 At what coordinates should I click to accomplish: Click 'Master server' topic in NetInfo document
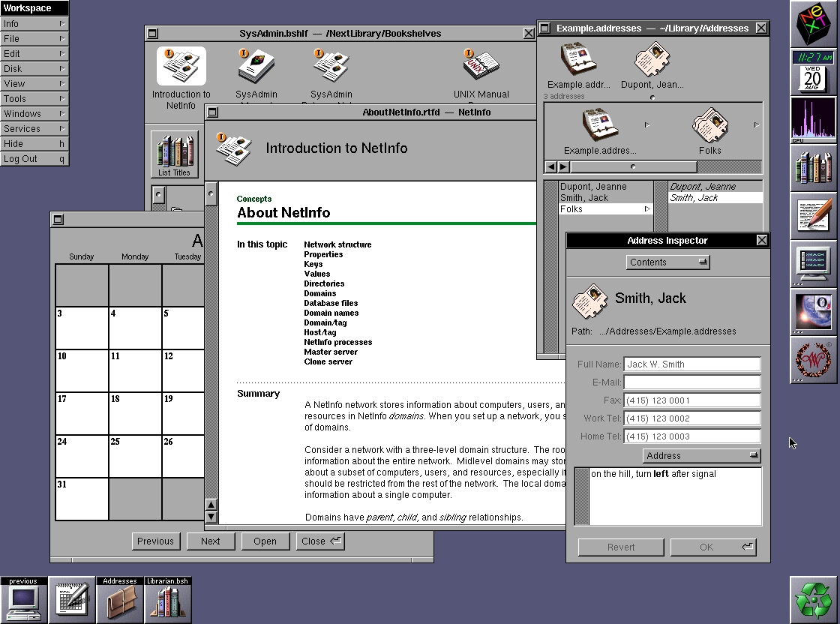[331, 352]
